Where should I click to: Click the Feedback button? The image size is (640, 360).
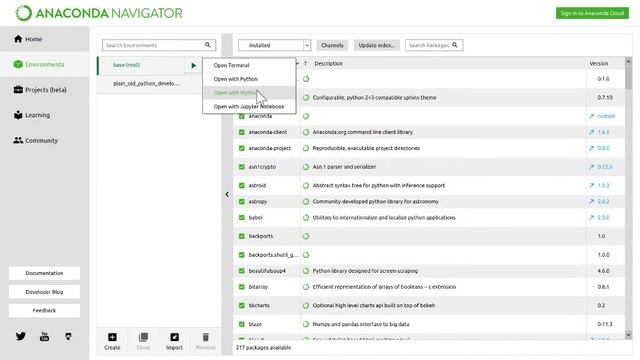click(44, 311)
